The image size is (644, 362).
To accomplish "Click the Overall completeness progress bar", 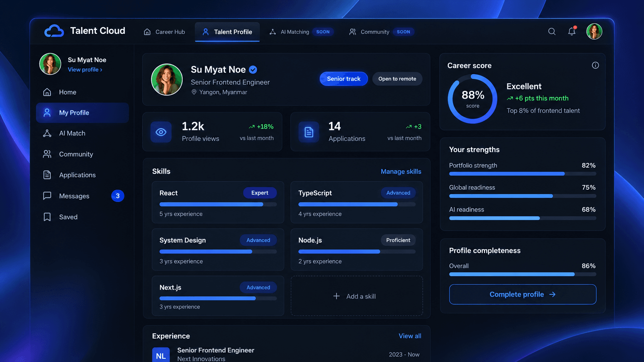I will 523,274.
